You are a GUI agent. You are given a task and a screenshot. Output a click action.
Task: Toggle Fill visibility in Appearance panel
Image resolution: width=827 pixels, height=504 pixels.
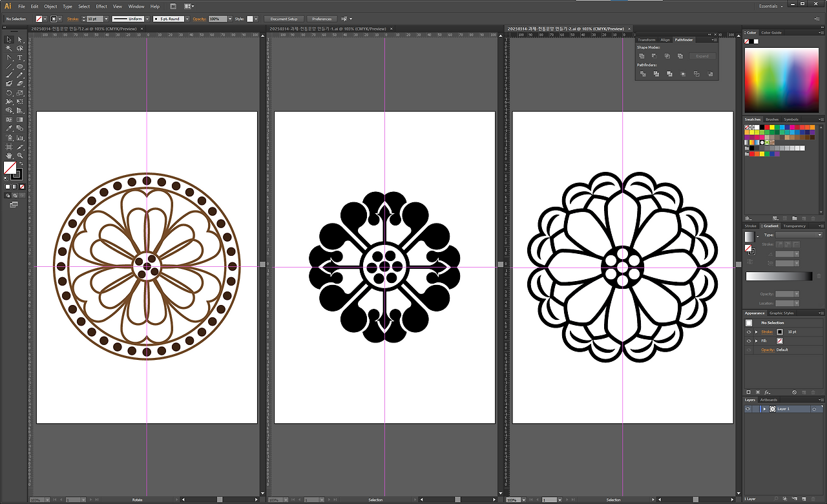pos(749,341)
